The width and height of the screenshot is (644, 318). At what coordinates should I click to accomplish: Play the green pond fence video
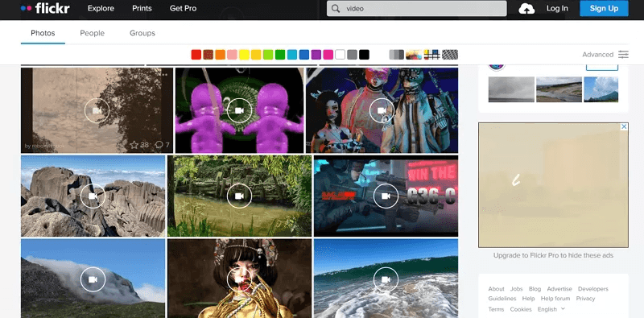pyautogui.click(x=239, y=196)
